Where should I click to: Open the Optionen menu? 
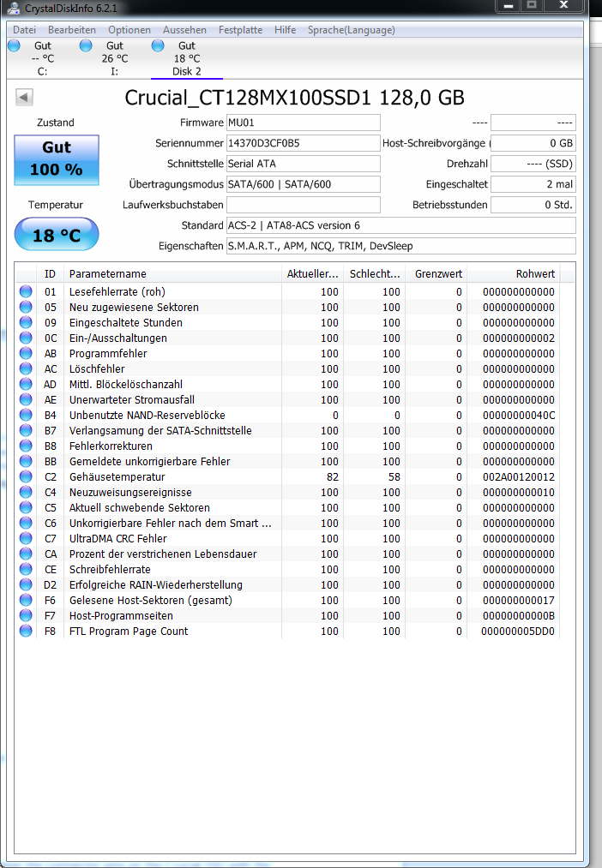(x=129, y=30)
